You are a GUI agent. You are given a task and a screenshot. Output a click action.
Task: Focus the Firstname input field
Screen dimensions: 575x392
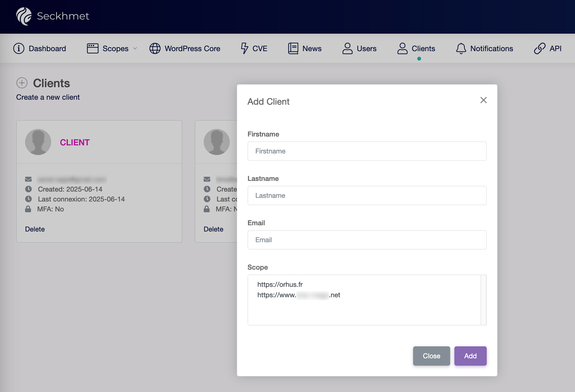click(367, 151)
